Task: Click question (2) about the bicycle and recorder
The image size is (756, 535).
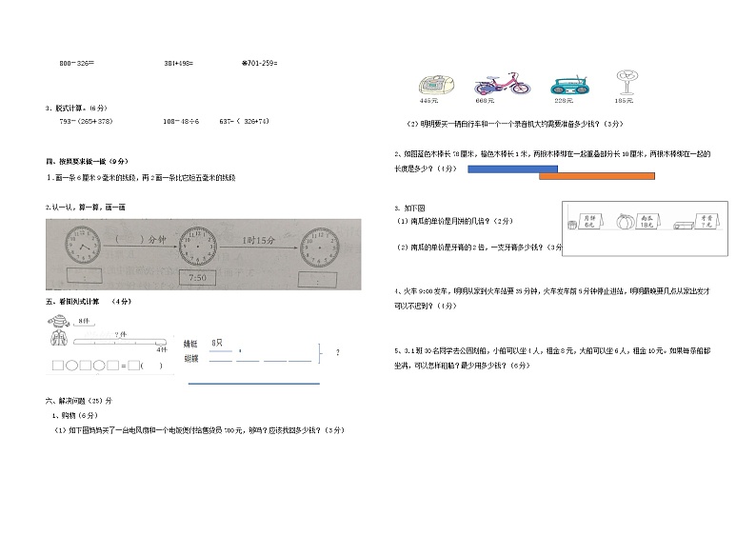Action: [x=515, y=124]
